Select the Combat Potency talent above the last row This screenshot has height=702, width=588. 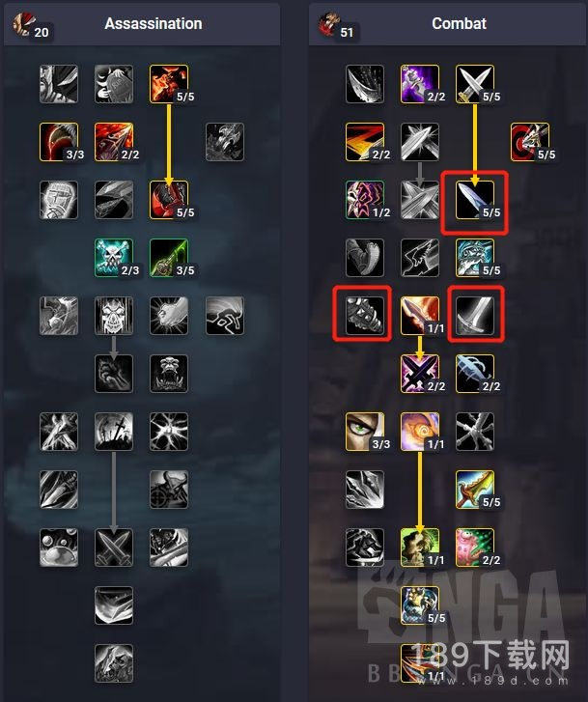pos(420,605)
